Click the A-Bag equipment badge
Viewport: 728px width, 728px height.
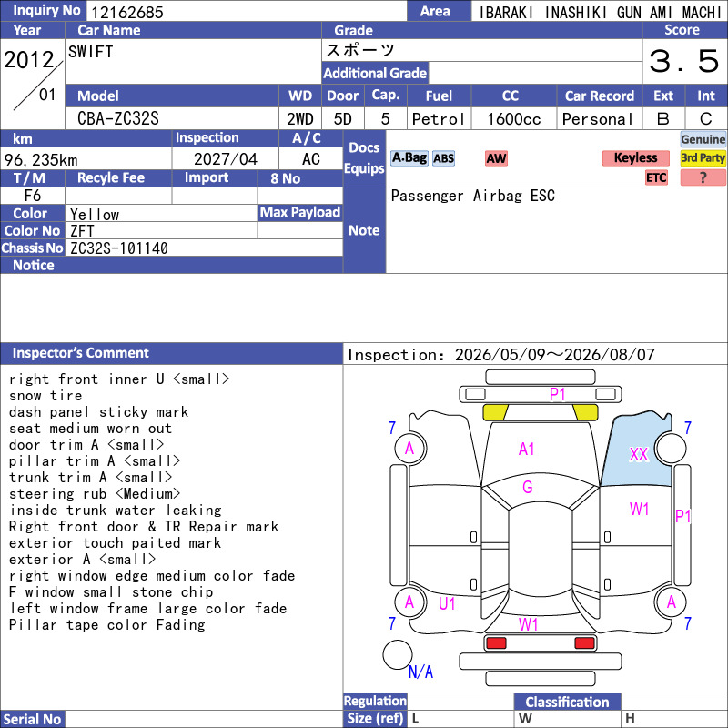pyautogui.click(x=409, y=158)
